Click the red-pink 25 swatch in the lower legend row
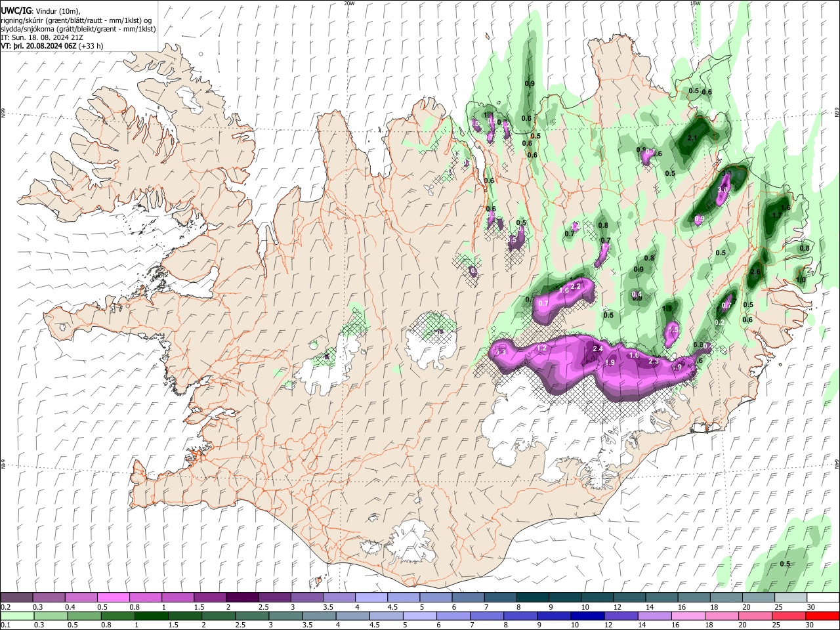 point(789,616)
